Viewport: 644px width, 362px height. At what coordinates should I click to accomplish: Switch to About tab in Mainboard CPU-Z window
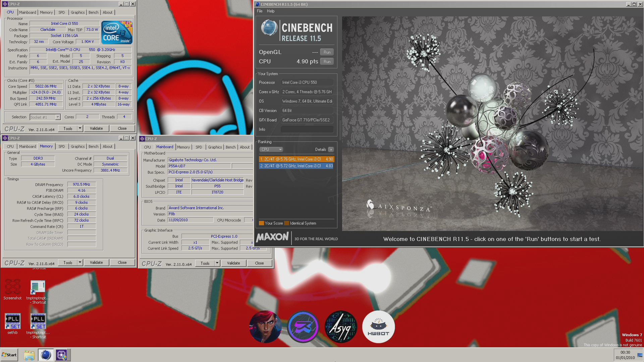[x=245, y=147]
